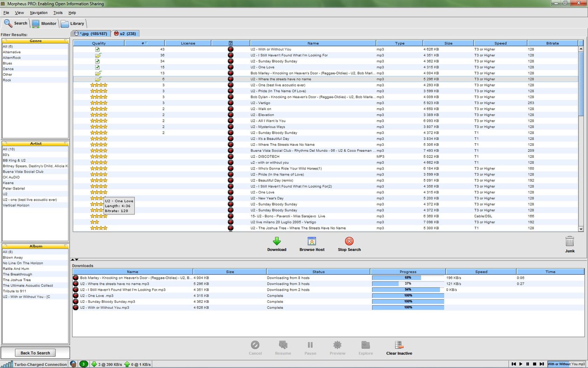588x368 pixels.
Task: Click the 68% progress bar of Bob Marley download
Action: [408, 278]
